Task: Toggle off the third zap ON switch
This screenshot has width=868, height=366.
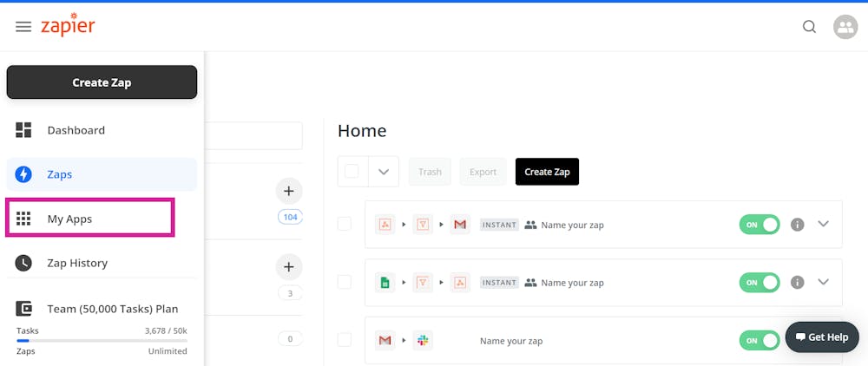Action: tap(759, 341)
